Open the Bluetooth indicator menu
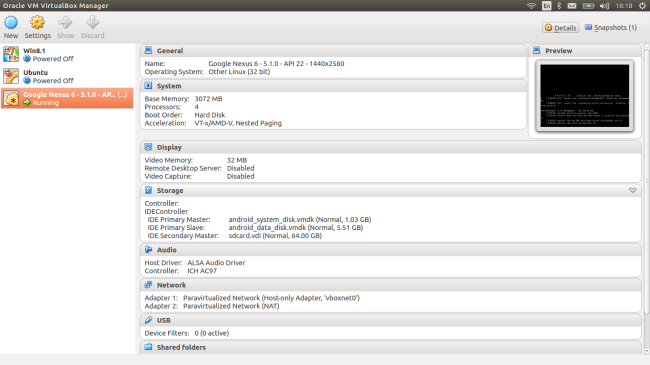This screenshot has height=365, width=650. [559, 6]
